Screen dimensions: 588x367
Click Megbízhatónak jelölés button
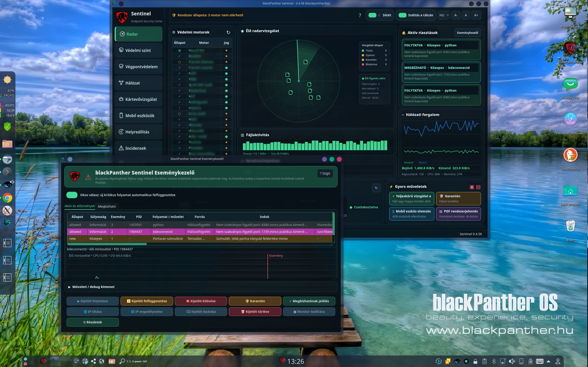click(x=309, y=301)
